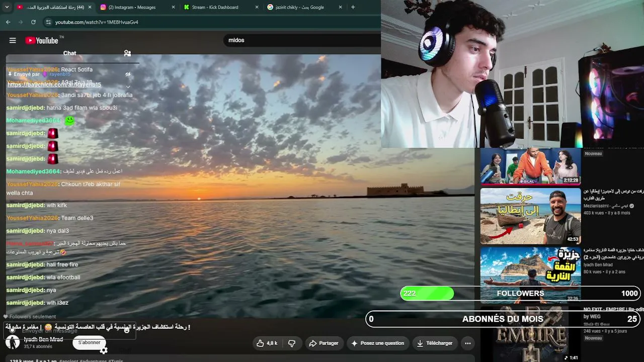This screenshot has width=644, height=362.
Task: Click the browser back arrow
Action: [x=8, y=22]
